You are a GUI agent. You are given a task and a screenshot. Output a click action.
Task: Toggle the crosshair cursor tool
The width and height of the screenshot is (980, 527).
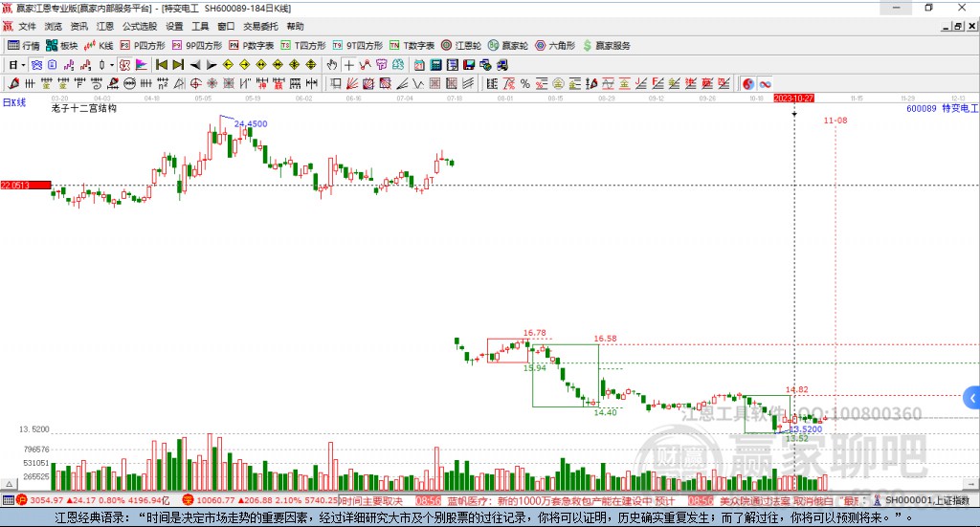tap(348, 65)
